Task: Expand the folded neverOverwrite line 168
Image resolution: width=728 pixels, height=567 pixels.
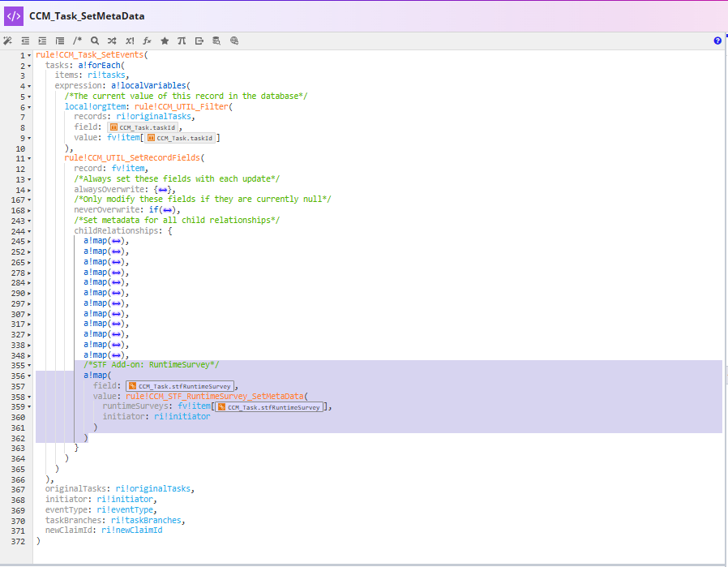Action: [29, 211]
